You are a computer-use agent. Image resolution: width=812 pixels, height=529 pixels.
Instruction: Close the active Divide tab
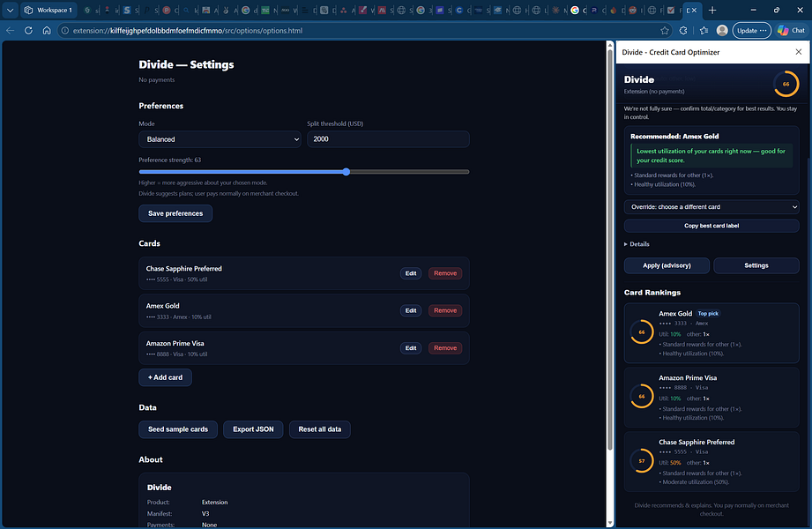click(x=694, y=10)
